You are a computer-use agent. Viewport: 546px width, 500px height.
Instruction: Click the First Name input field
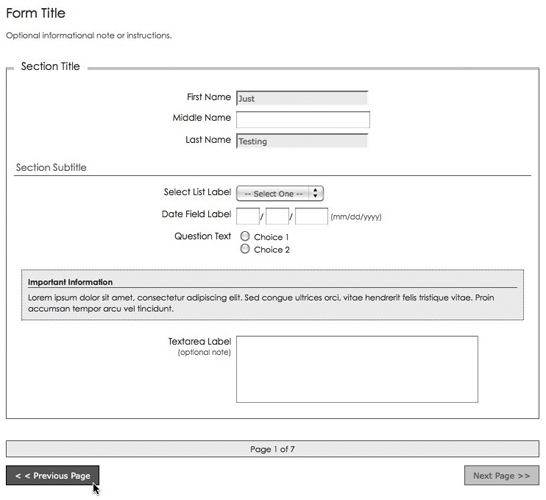302,98
